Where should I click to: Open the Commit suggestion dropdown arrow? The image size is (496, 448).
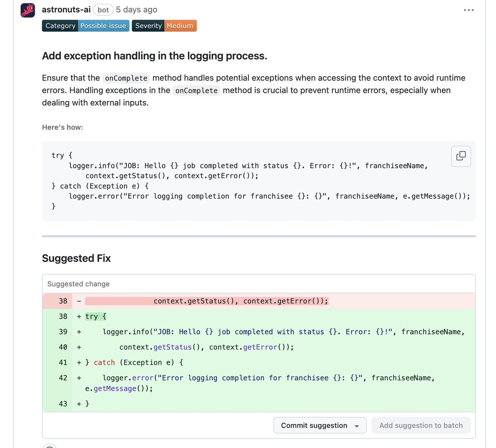click(356, 425)
